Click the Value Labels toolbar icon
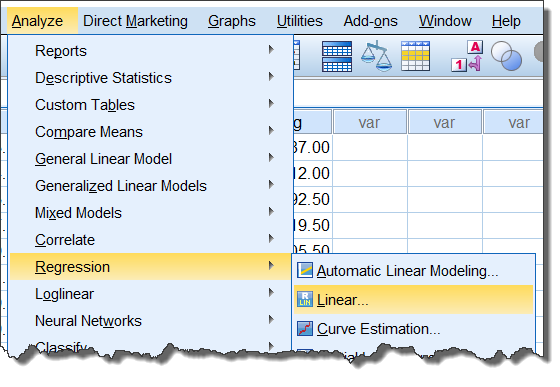The image size is (560, 387). tap(467, 56)
